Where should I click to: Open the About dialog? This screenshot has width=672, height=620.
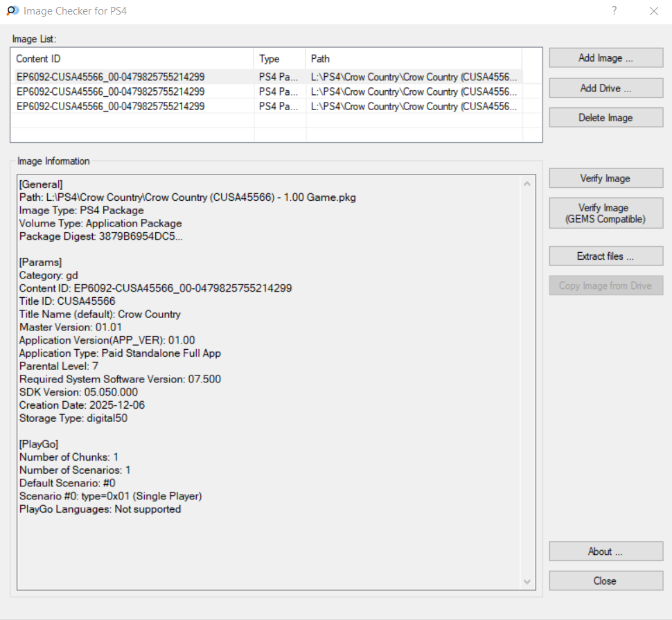(x=605, y=551)
